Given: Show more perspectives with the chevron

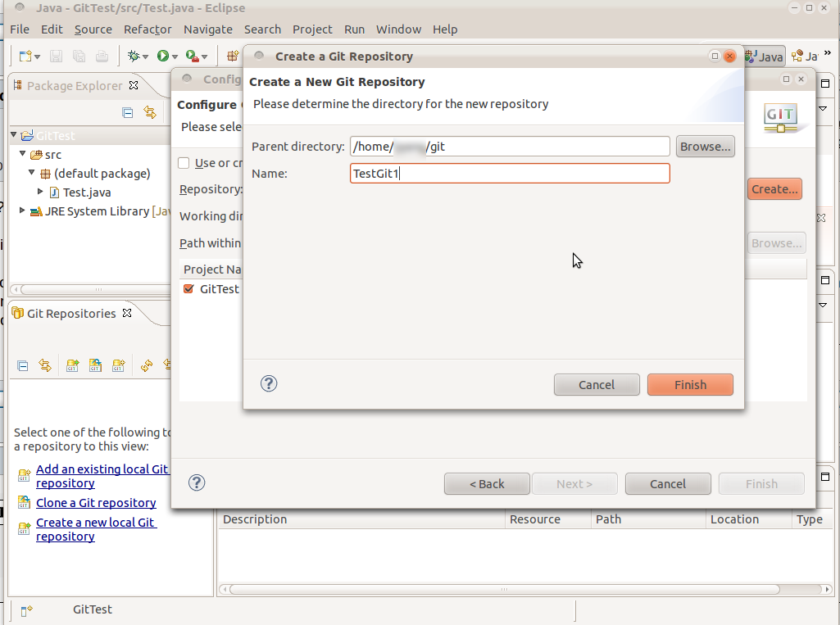Looking at the screenshot, I should (x=828, y=53).
